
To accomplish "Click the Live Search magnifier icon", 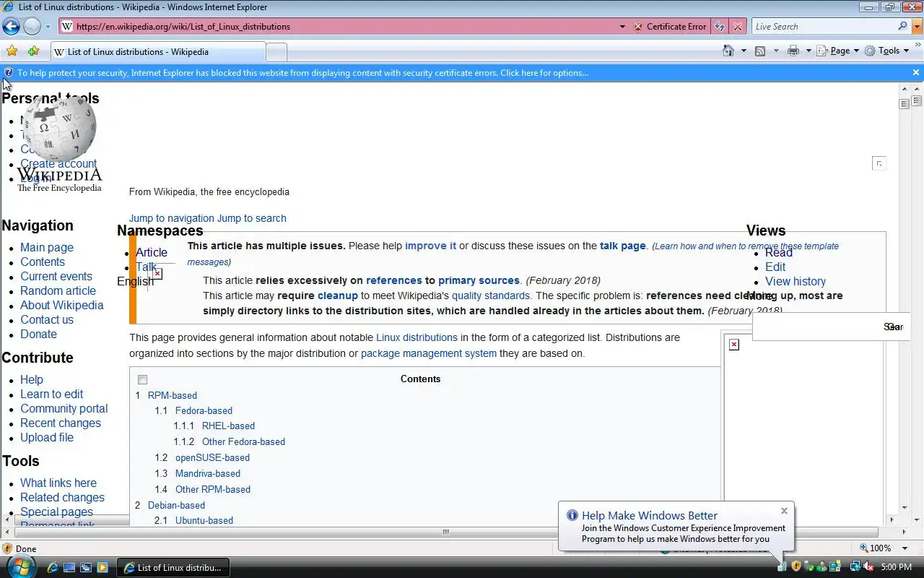I will (903, 27).
